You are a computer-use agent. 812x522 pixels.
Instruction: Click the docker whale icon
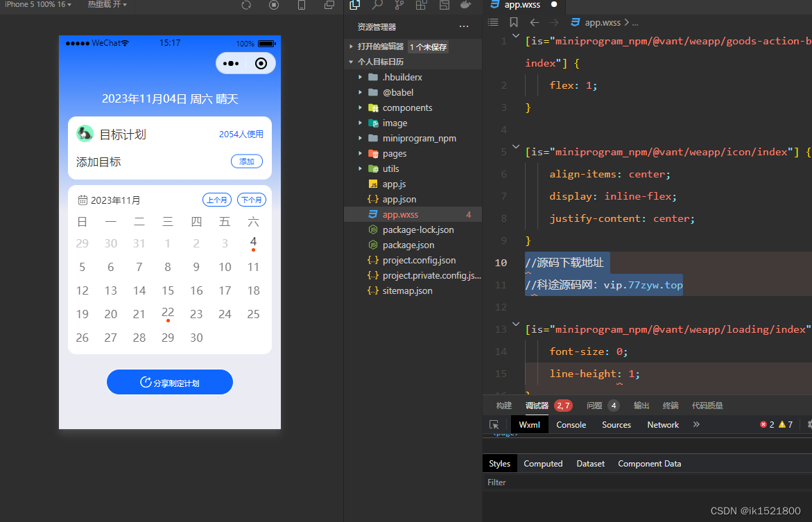pyautogui.click(x=465, y=5)
